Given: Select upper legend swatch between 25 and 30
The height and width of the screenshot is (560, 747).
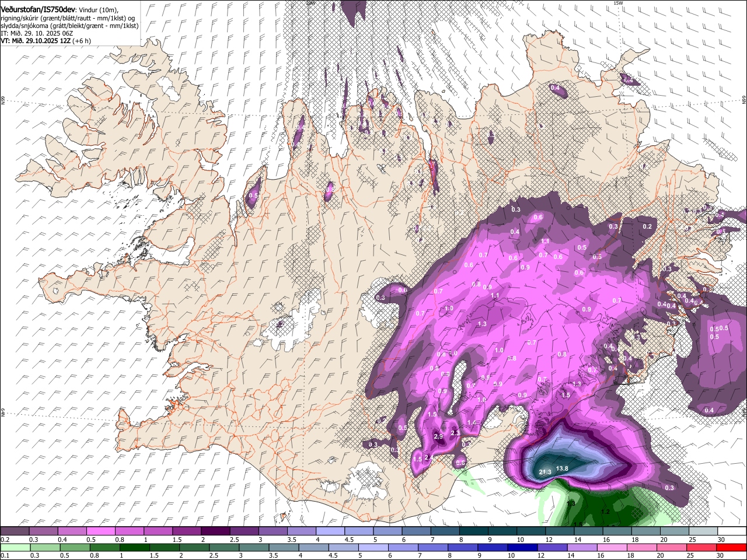Looking at the screenshot, I should (x=703, y=531).
